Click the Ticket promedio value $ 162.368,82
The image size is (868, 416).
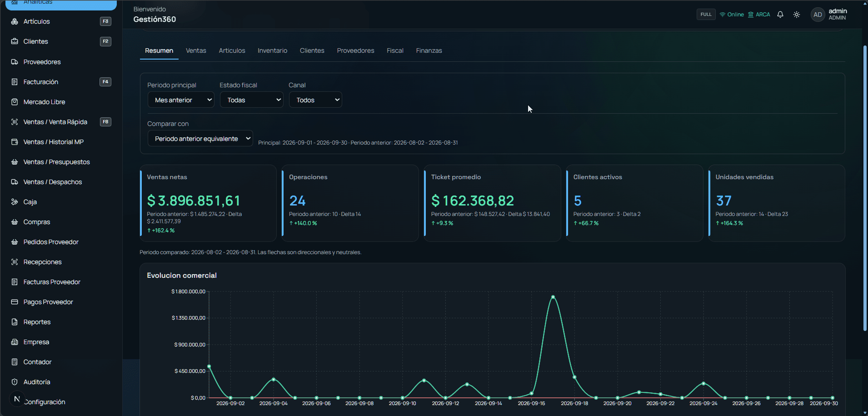[473, 200]
